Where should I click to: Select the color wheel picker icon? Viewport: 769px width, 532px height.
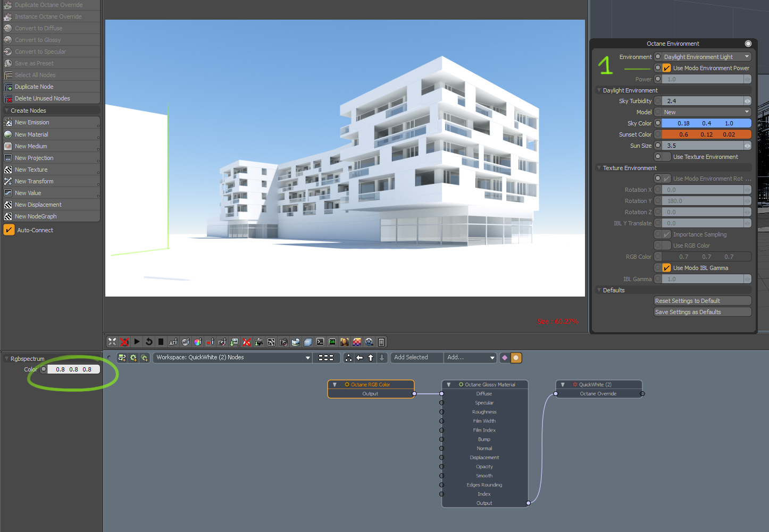tap(197, 342)
